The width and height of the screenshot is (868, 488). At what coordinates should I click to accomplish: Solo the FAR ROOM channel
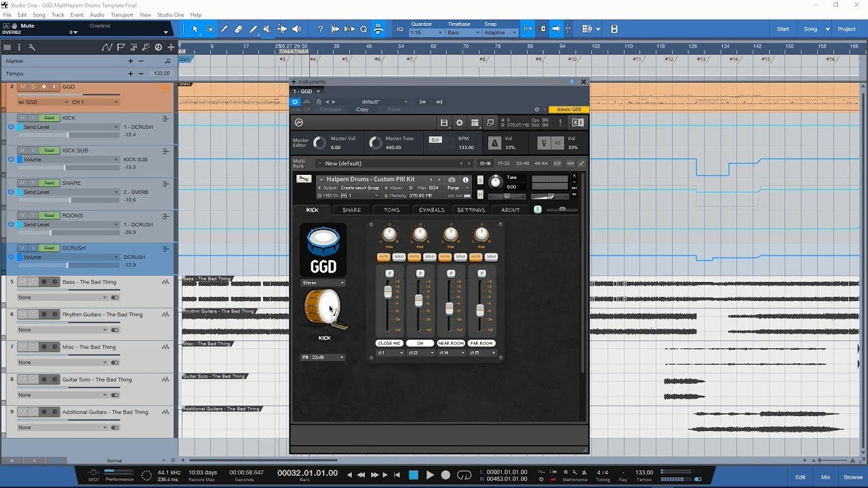[x=491, y=257]
